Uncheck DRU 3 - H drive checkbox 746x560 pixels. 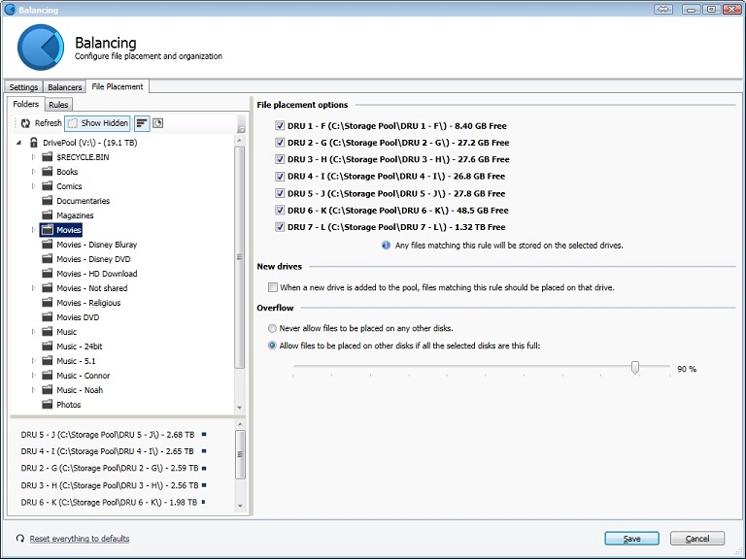click(280, 159)
